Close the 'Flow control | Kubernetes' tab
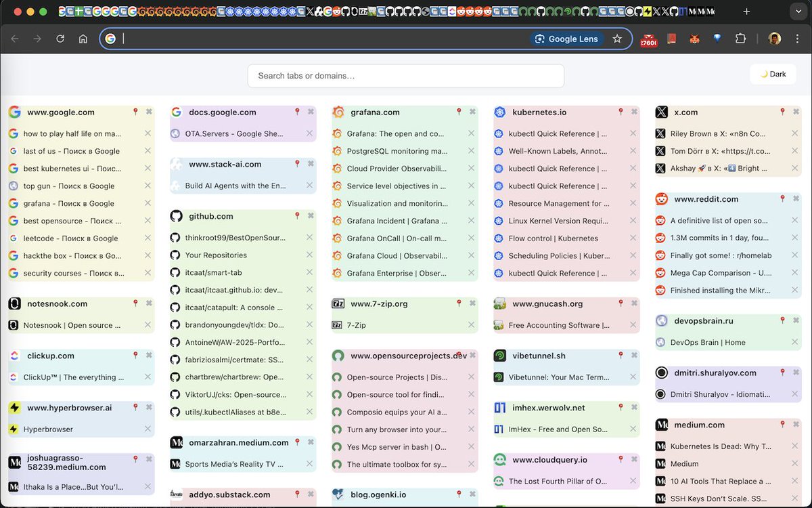 click(633, 238)
